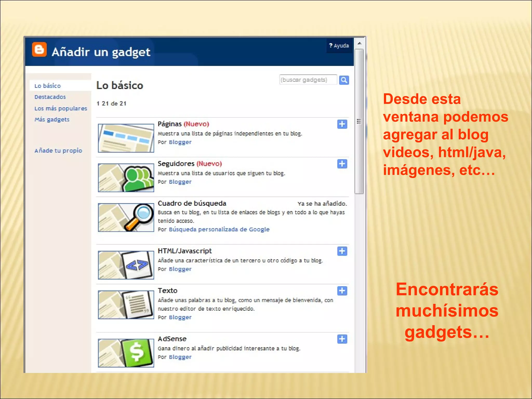Click the Cuadro de búsqueda title
Image resolution: width=532 pixels, height=399 pixels.
pos(192,203)
